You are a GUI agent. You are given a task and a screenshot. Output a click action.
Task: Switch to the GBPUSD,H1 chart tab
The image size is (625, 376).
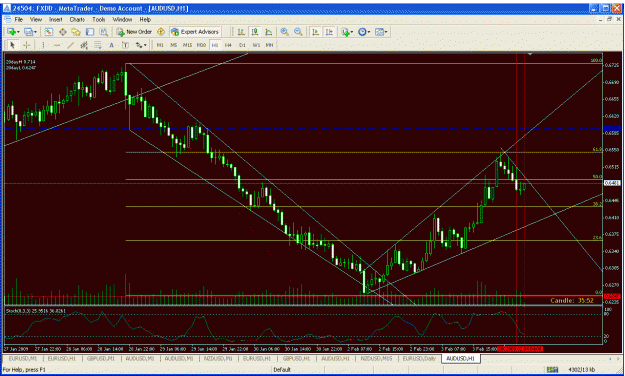tap(296, 359)
